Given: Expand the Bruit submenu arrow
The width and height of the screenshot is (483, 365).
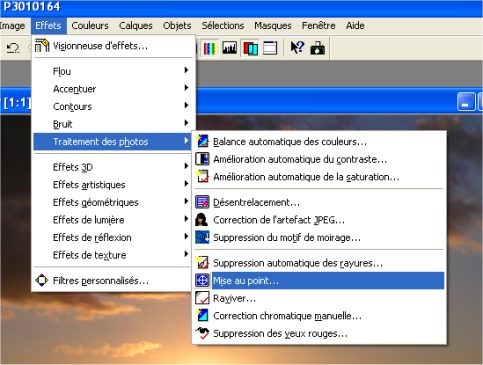Looking at the screenshot, I should (186, 123).
